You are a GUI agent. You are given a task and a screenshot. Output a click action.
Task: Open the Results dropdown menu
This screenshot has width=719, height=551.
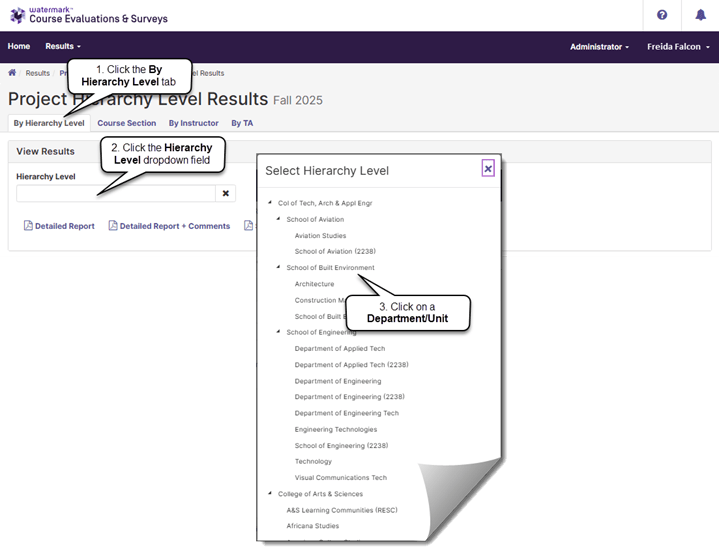point(63,46)
